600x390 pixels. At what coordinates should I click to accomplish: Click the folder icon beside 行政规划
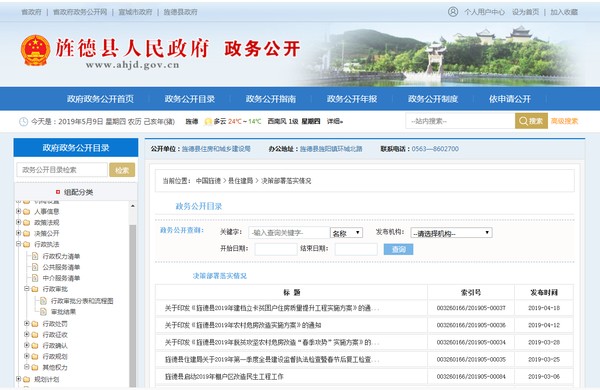(35, 356)
